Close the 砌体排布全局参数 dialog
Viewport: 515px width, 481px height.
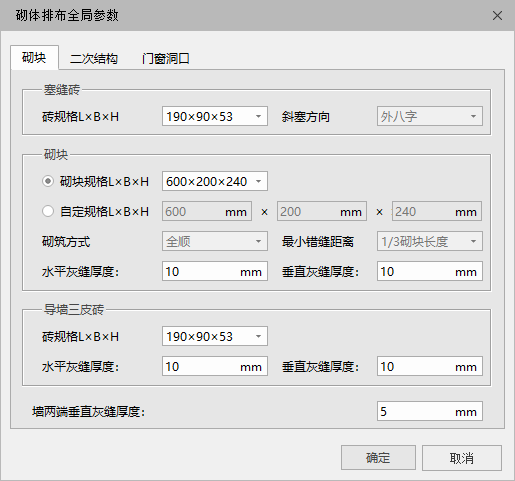point(497,16)
